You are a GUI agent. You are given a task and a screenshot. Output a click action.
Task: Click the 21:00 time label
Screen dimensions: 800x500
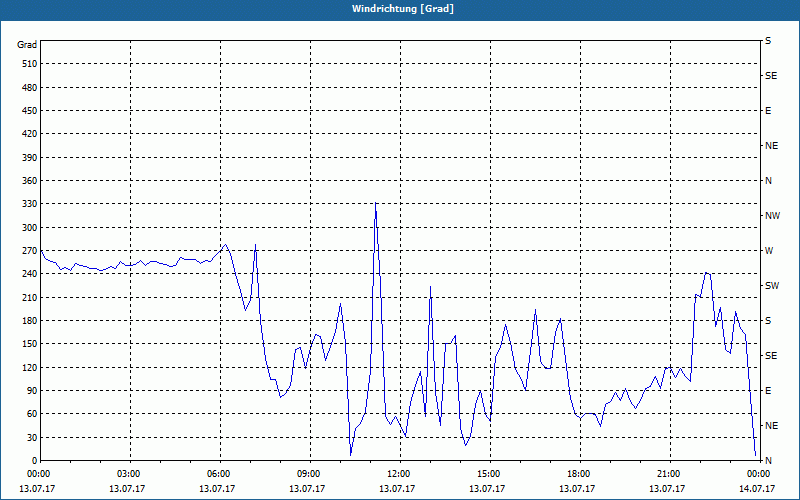669,474
